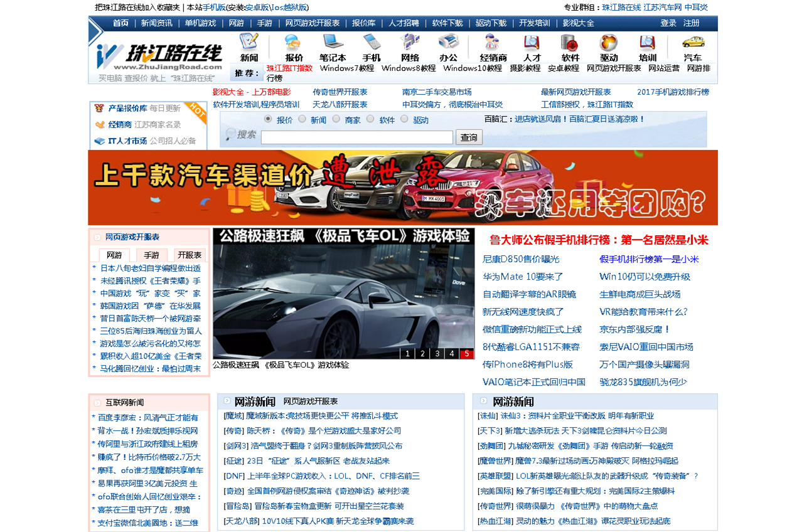Open headline 鲁大师公布假手机排行榜
The width and height of the screenshot is (797, 532).
click(x=599, y=240)
